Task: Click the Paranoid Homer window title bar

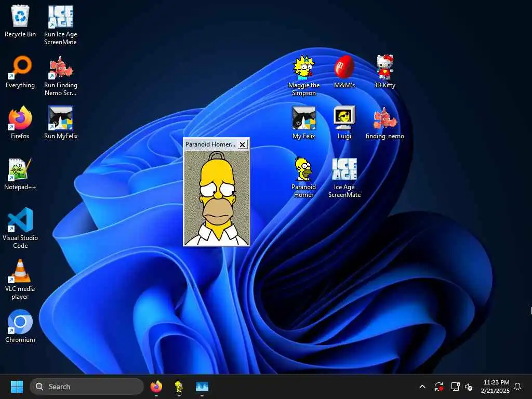Action: pos(210,144)
